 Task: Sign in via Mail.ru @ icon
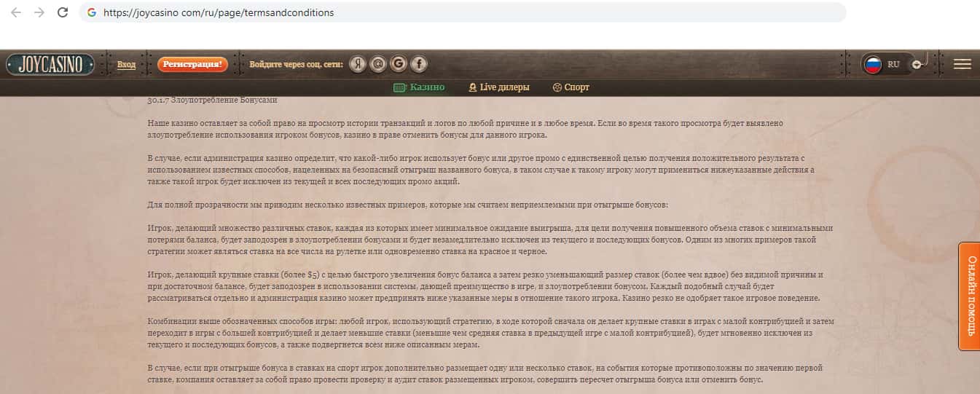(377, 64)
